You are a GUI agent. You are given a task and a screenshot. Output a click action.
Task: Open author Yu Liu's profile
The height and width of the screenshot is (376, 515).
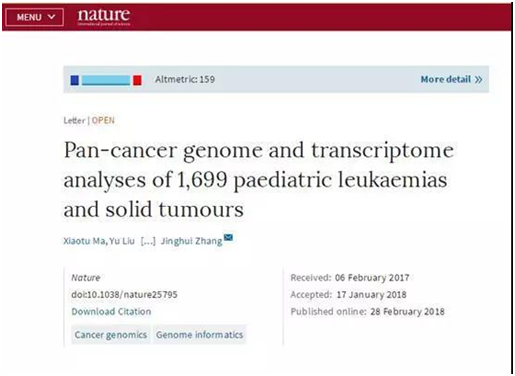[122, 241]
